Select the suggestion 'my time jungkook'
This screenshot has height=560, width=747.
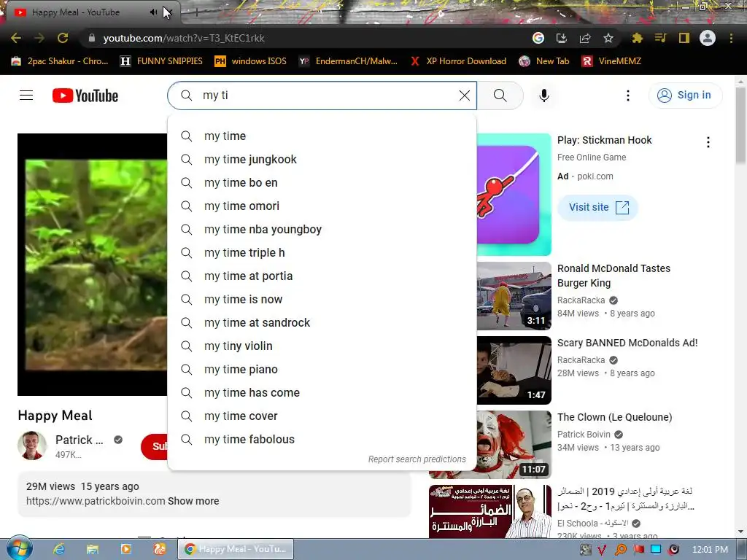[322, 159]
